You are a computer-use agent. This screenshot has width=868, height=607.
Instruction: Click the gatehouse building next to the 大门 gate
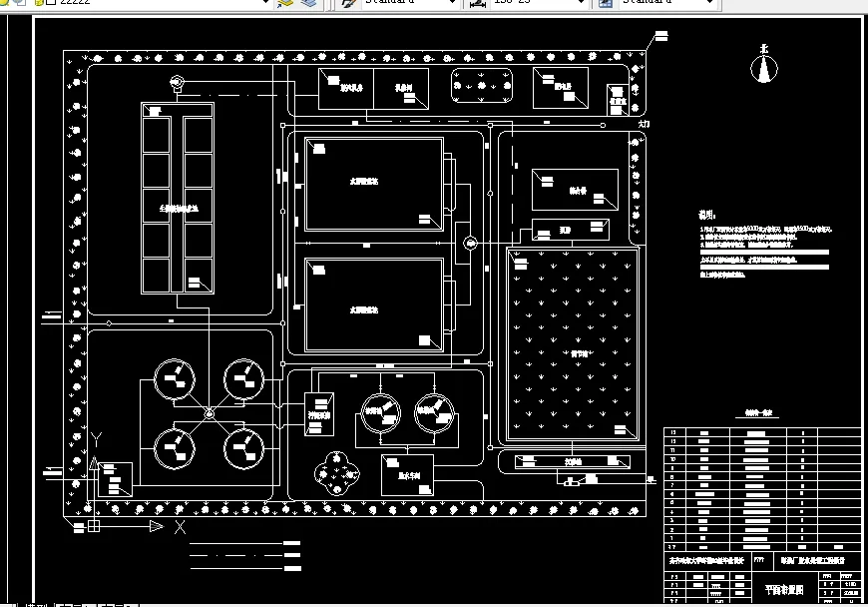(618, 100)
